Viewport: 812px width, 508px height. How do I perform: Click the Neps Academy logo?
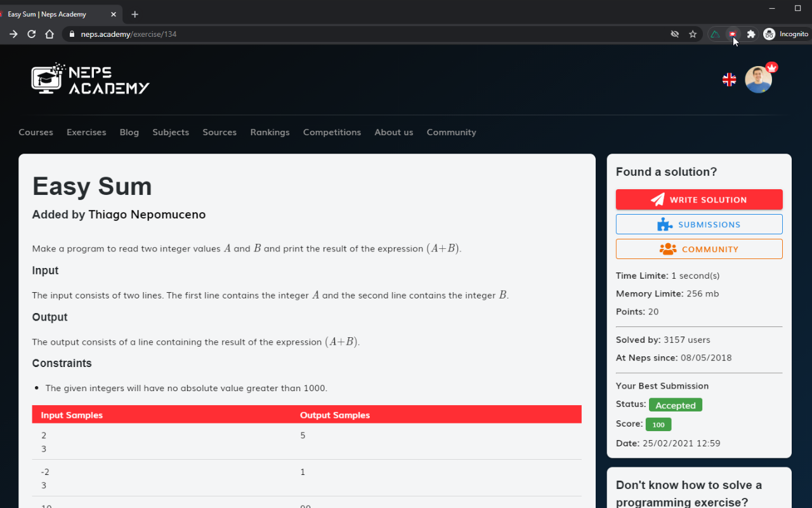91,79
